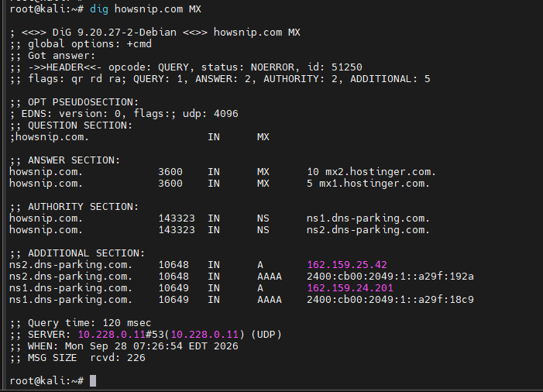Click the first 10.228.0.11 before #53
The width and height of the screenshot is (543, 392).
(112, 335)
